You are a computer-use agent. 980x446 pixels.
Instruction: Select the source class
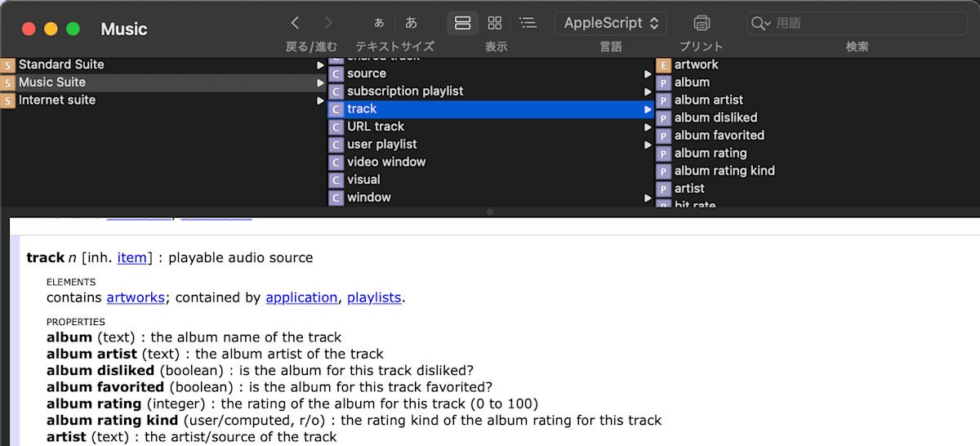pyautogui.click(x=491, y=74)
